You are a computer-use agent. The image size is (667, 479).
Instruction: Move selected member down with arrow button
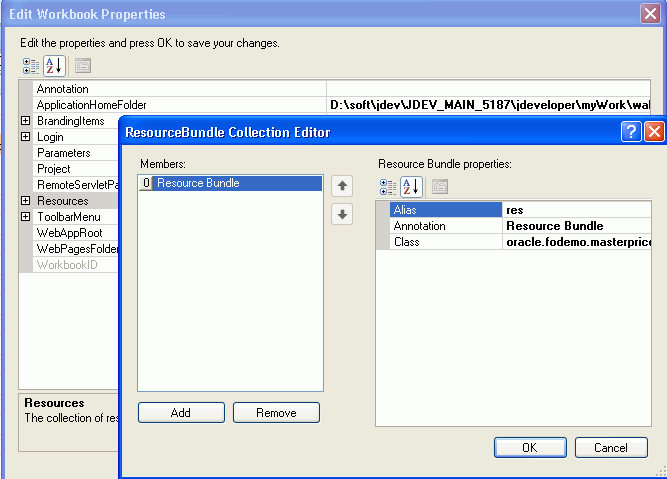(x=342, y=214)
